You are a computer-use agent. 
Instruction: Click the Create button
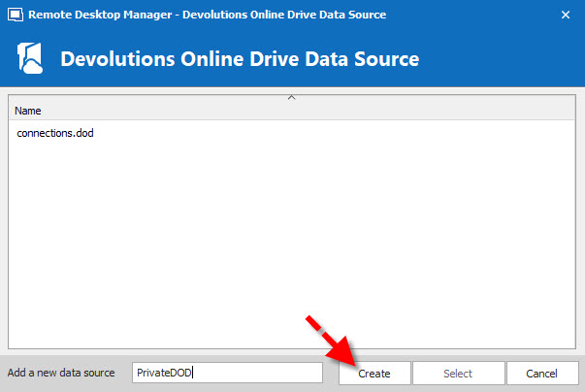(374, 373)
